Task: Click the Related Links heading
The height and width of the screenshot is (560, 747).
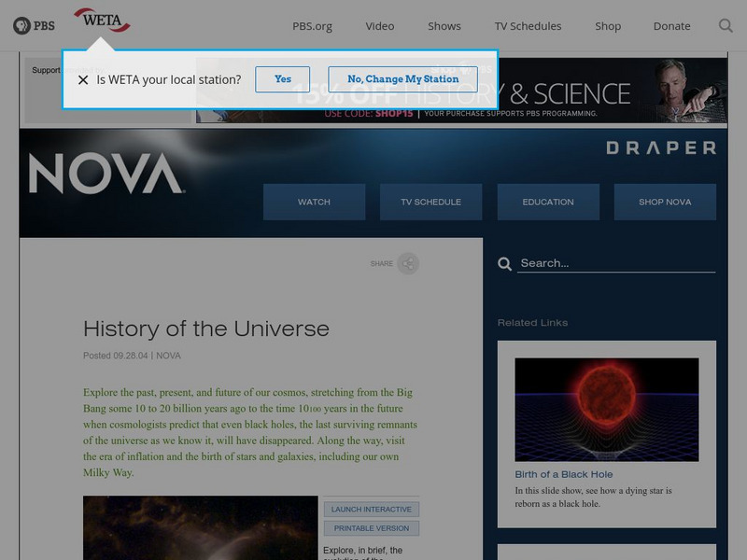Action: coord(532,323)
